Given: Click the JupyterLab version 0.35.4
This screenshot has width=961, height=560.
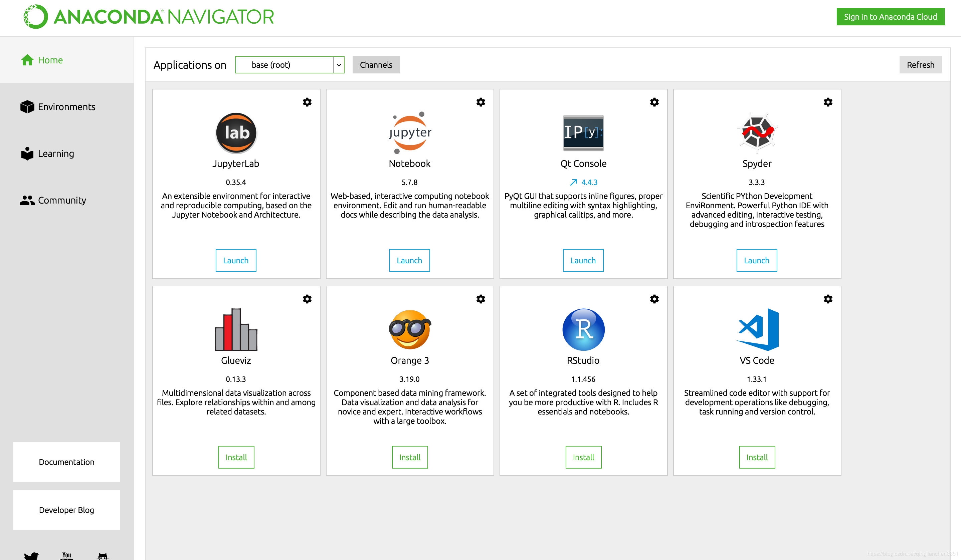Looking at the screenshot, I should 236,182.
